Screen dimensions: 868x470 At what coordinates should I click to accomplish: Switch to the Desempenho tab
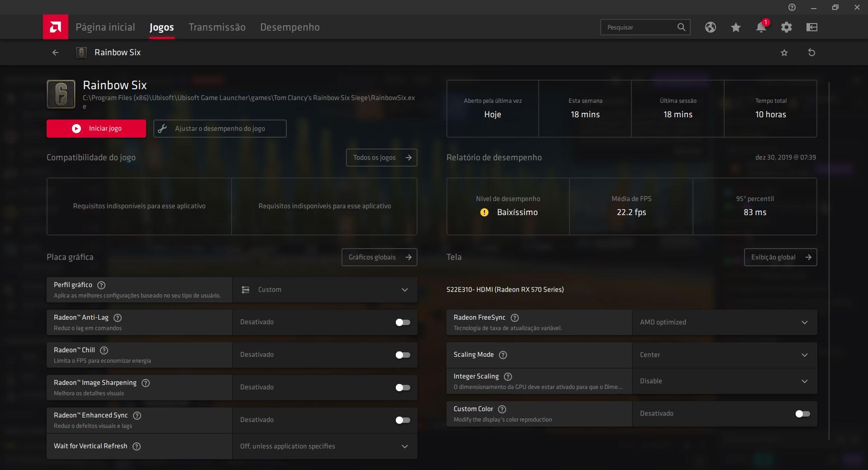tap(289, 27)
